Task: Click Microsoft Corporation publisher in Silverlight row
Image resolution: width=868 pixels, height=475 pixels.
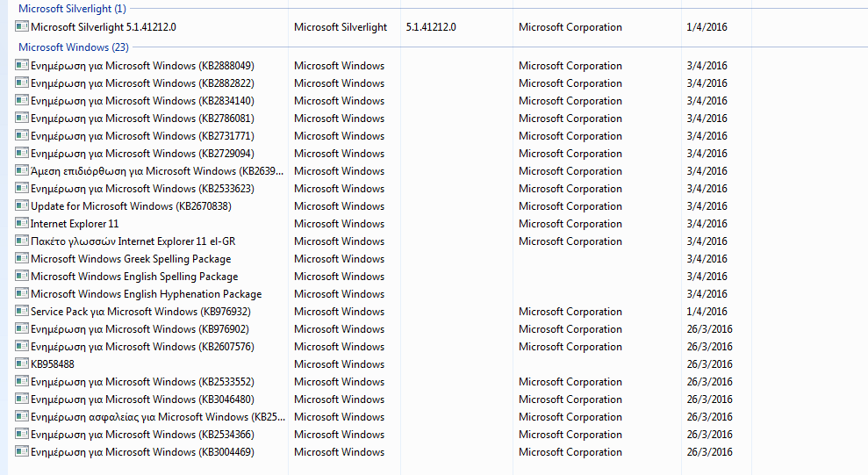Action: (x=570, y=28)
